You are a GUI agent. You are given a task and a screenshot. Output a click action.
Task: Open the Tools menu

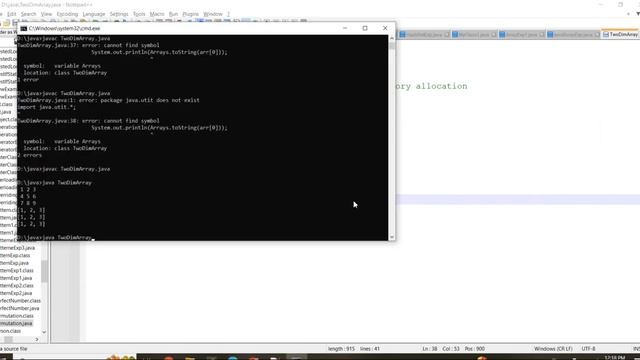[139, 14]
